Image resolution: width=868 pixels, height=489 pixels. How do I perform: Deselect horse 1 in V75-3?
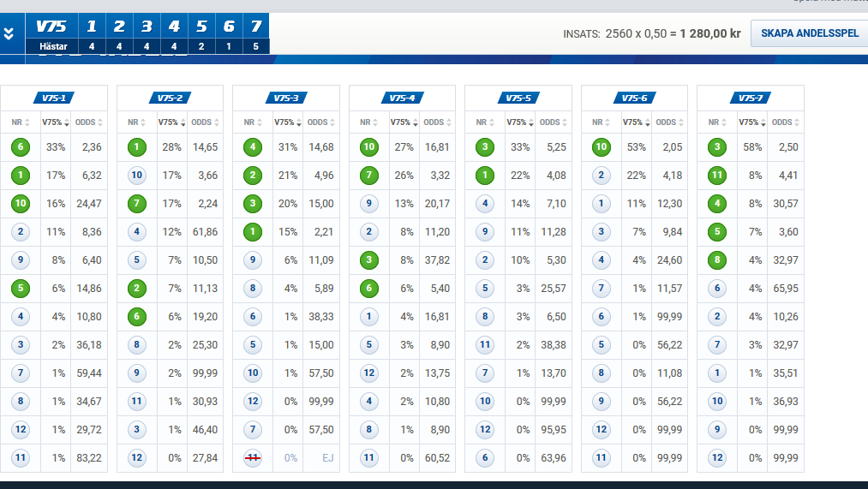(253, 232)
